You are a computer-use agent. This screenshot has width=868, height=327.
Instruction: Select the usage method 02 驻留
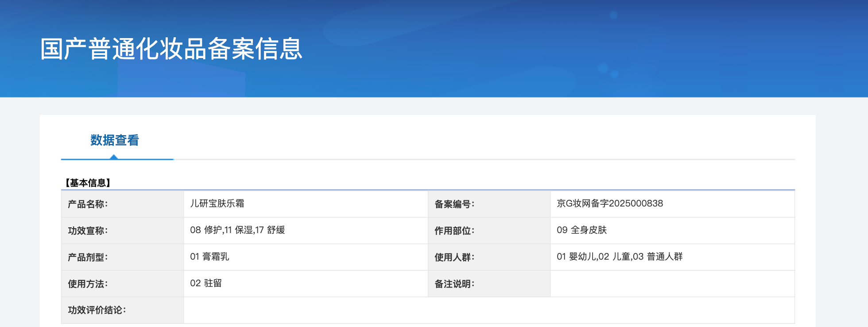(x=206, y=283)
